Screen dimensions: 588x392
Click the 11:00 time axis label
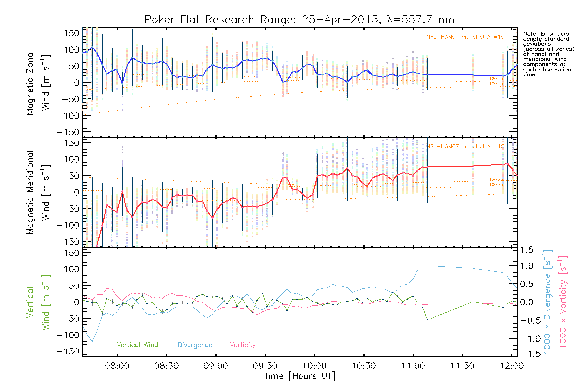point(413,366)
